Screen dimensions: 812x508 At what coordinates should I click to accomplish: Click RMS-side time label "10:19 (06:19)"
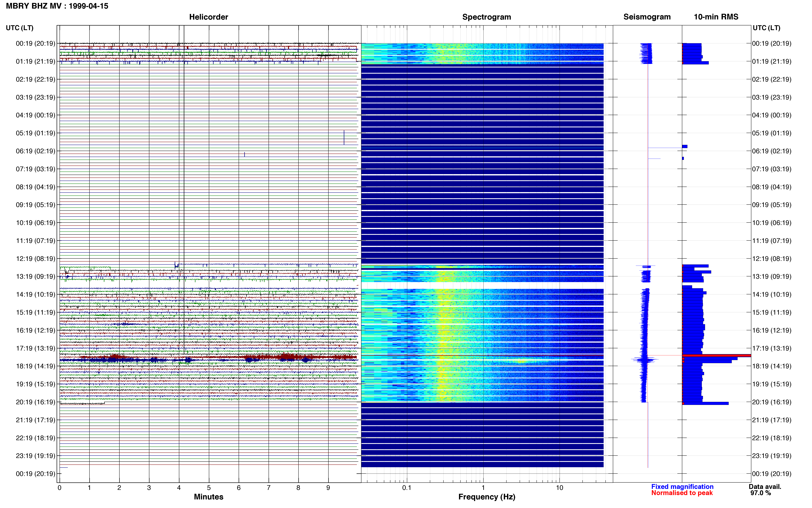(x=772, y=223)
